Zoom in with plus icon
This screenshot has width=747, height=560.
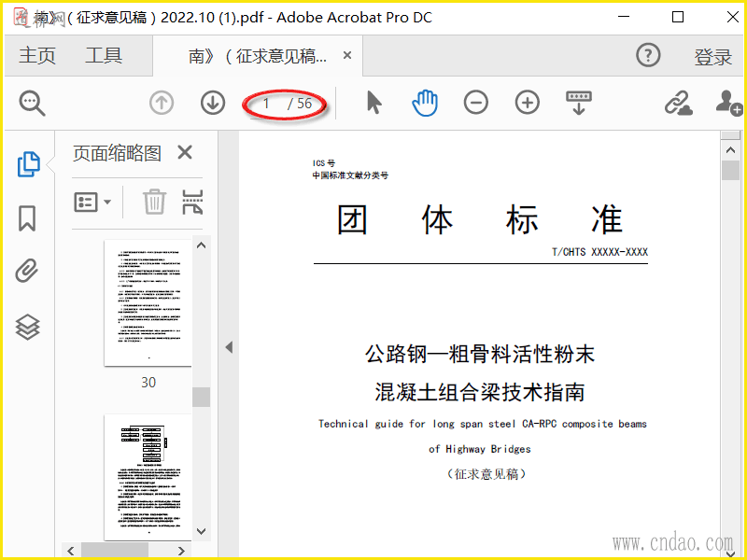528,103
